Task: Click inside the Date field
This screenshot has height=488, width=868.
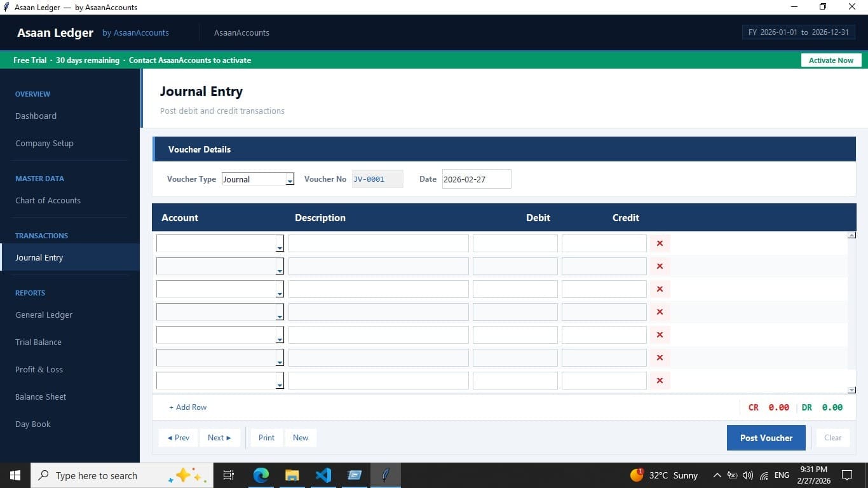Action: 475,179
